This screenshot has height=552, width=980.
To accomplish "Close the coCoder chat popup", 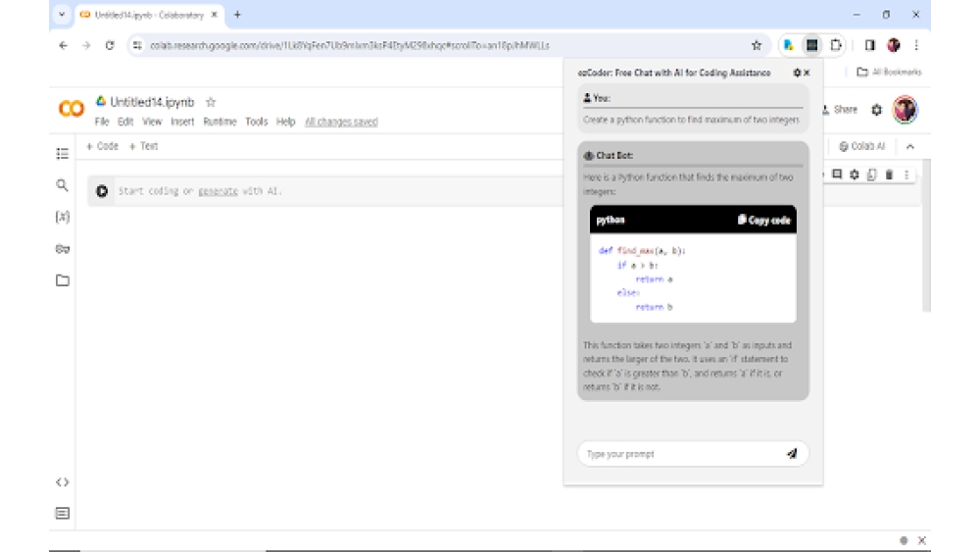I will pyautogui.click(x=807, y=73).
